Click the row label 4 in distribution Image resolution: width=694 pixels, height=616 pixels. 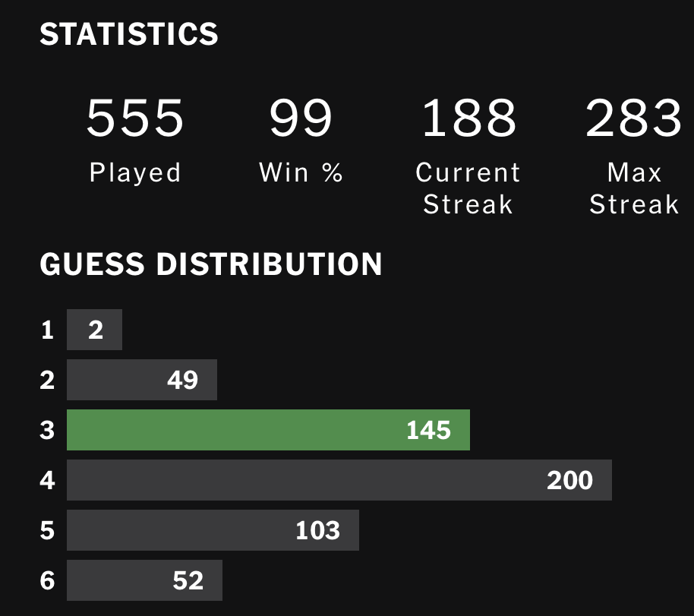pyautogui.click(x=48, y=480)
